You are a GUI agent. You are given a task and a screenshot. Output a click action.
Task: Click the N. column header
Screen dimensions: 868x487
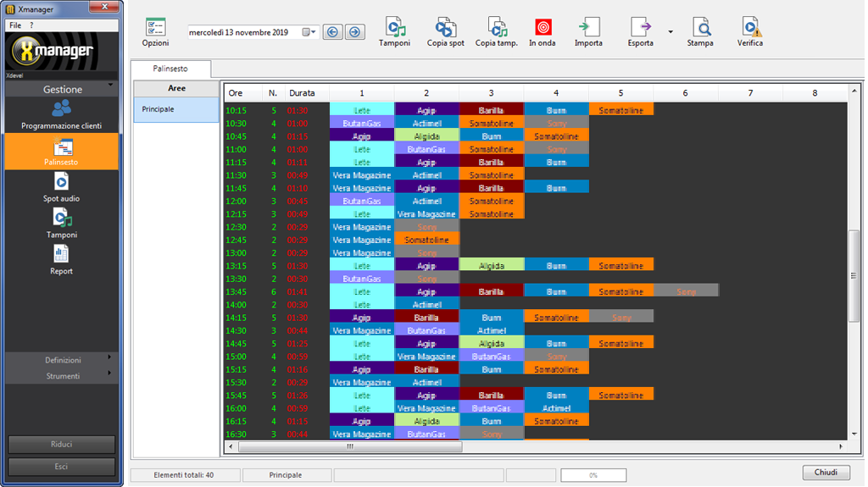tap(274, 93)
